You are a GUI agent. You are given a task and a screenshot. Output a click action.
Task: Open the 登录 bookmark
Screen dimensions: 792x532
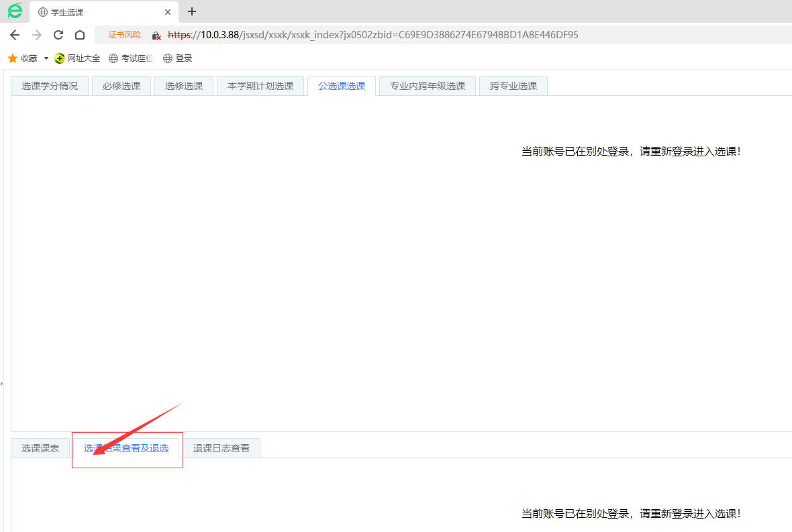pos(178,58)
